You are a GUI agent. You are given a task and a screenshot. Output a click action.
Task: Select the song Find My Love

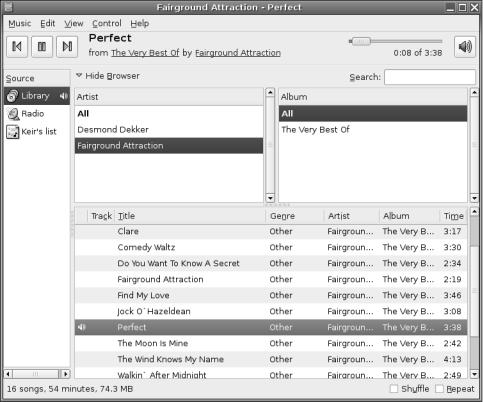click(x=271, y=295)
